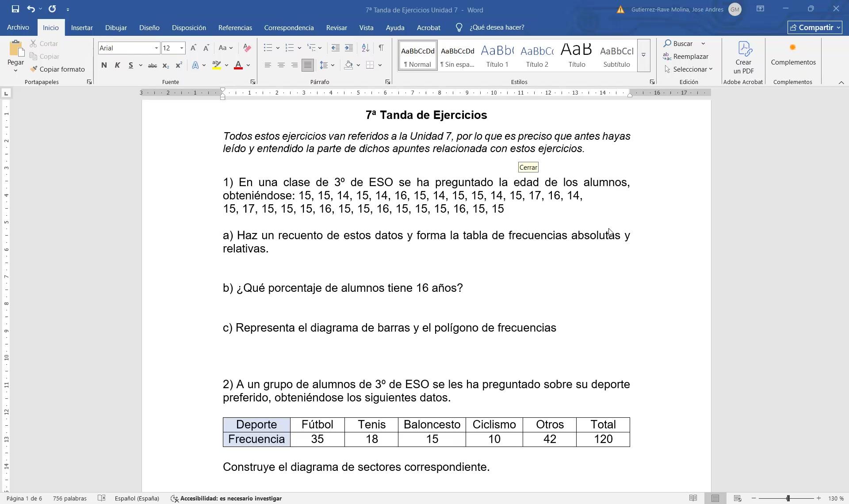Click the Sort A-Z icon

pos(365,48)
